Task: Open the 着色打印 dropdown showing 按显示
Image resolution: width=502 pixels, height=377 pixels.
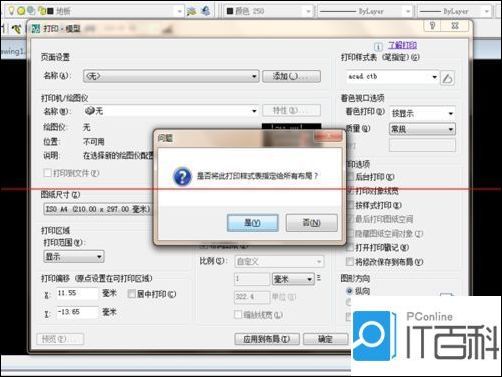Action: point(422,113)
